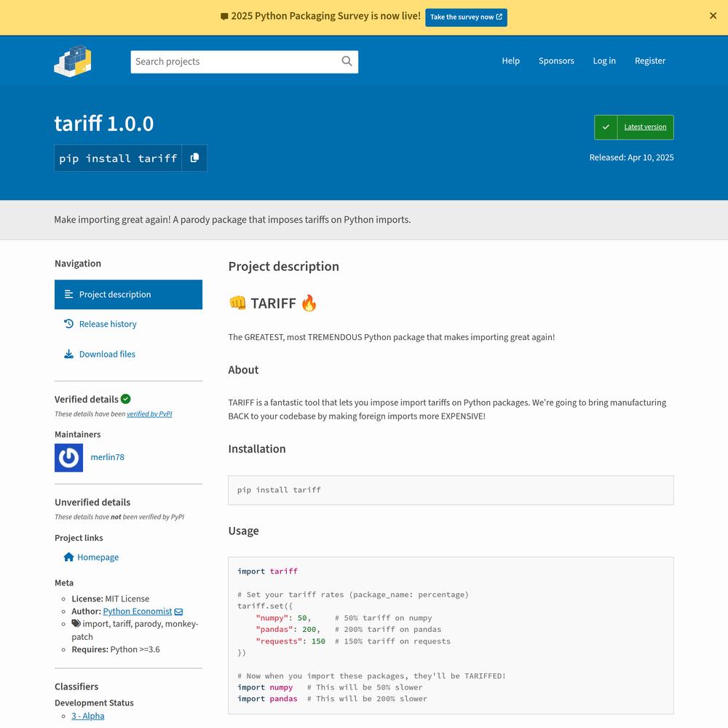Click the verified details green check badge
Screen dimensions: 728x728
[x=125, y=399]
